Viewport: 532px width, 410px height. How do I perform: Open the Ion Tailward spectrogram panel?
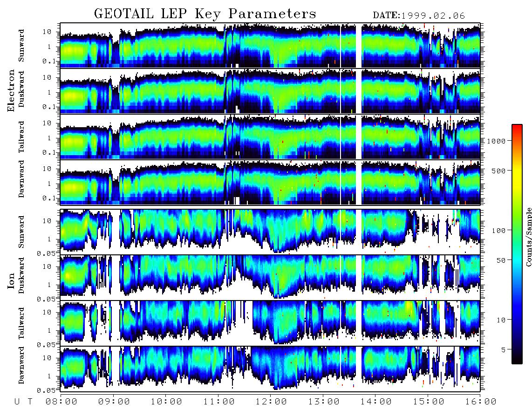click(270, 323)
